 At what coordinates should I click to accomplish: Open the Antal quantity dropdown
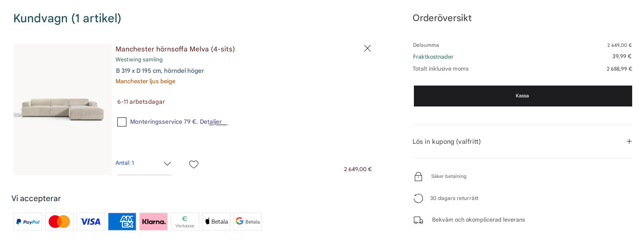144,163
